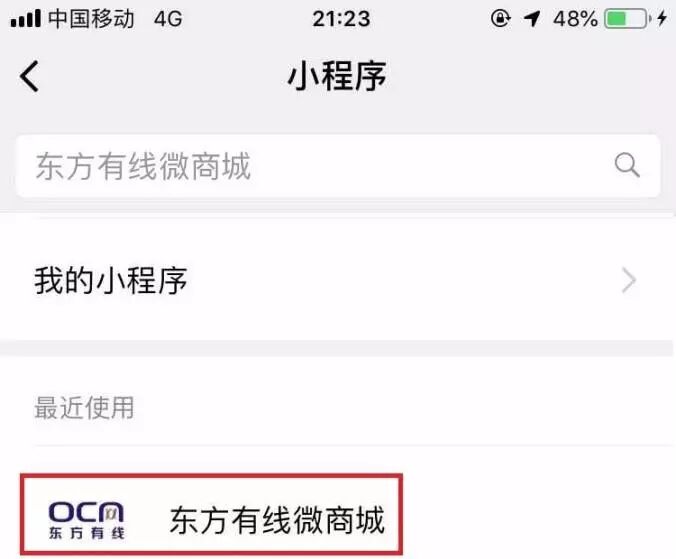This screenshot has width=676, height=559.
Task: Tap the 东方有线 caption under the OCN logo
Action: [x=86, y=533]
